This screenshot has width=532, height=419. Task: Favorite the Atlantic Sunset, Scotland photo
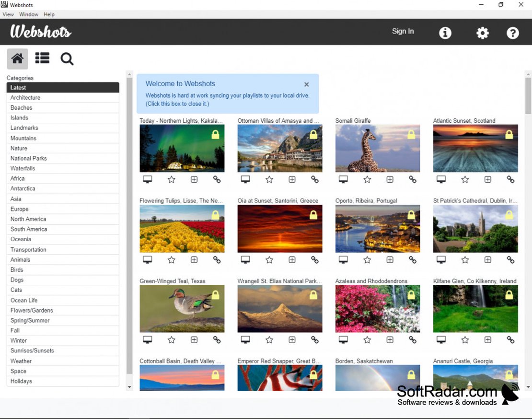465,179
